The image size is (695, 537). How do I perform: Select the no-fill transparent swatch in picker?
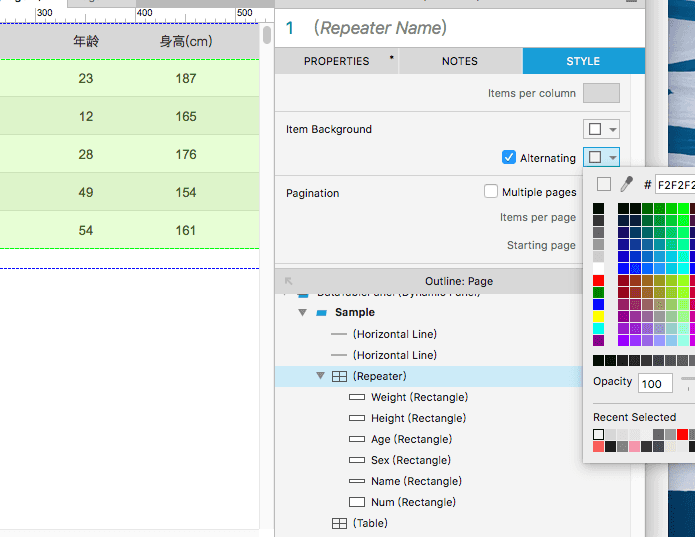coord(604,184)
